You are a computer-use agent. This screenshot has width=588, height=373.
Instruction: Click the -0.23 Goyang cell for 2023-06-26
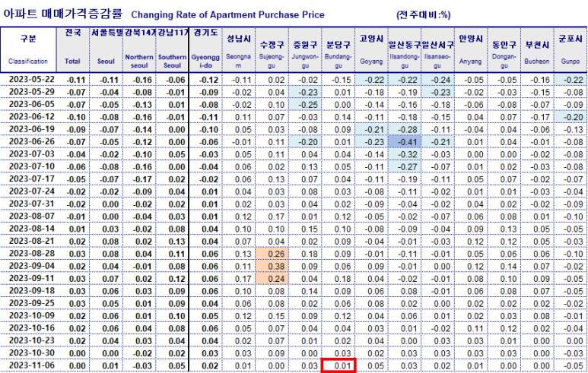click(371, 142)
